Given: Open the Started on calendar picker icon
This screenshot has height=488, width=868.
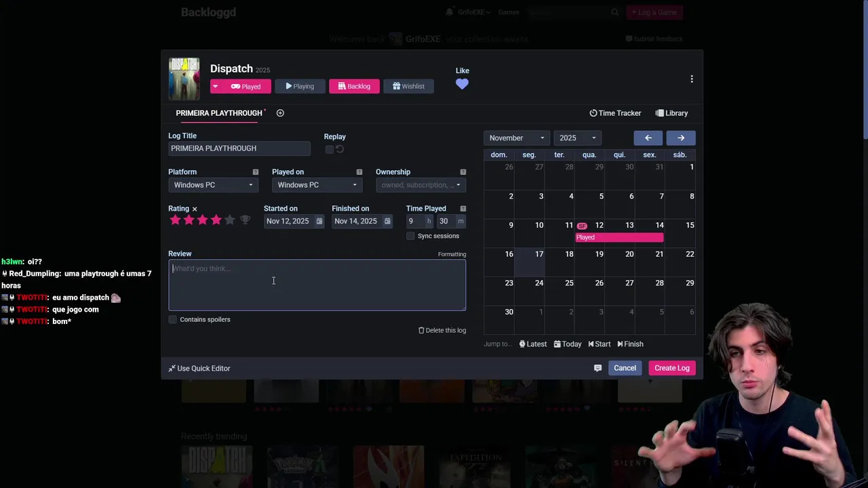Looking at the screenshot, I should 319,221.
